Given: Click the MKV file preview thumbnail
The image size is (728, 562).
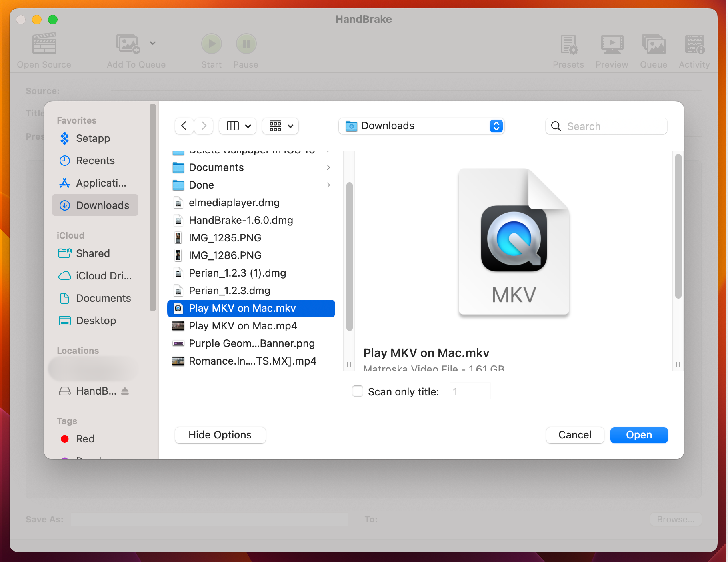Looking at the screenshot, I should 514,242.
